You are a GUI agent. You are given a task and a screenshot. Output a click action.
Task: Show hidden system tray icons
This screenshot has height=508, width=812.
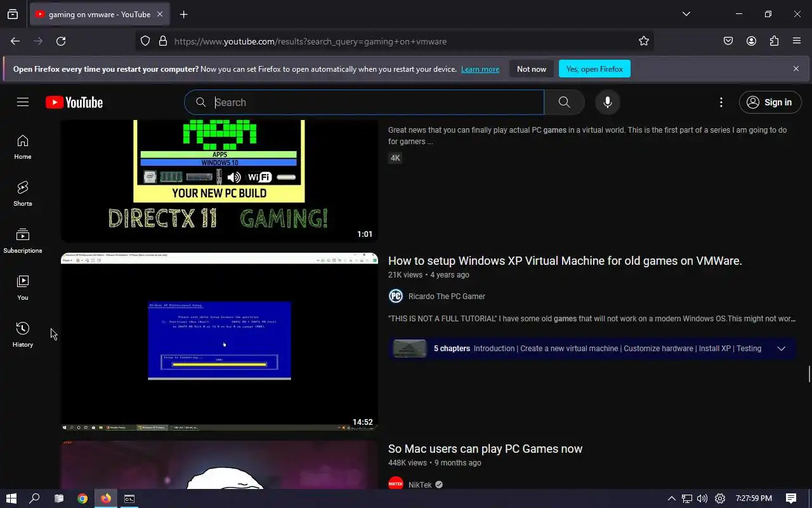[x=672, y=498]
